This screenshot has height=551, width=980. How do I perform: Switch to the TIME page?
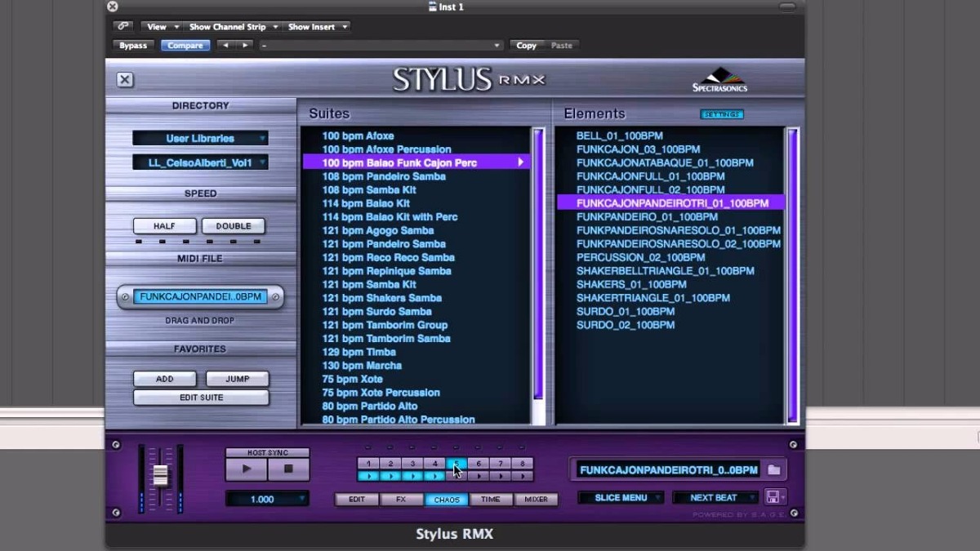click(x=491, y=499)
